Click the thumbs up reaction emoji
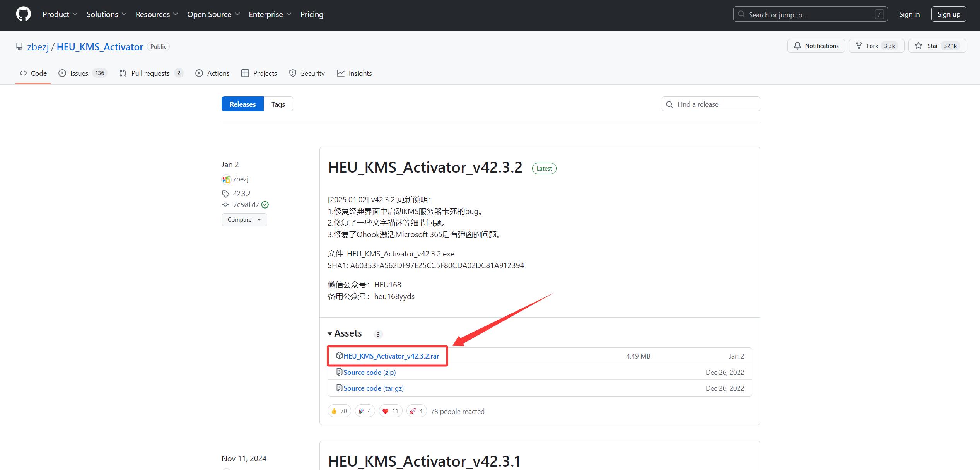Screen dimensions: 980x470 (334, 411)
